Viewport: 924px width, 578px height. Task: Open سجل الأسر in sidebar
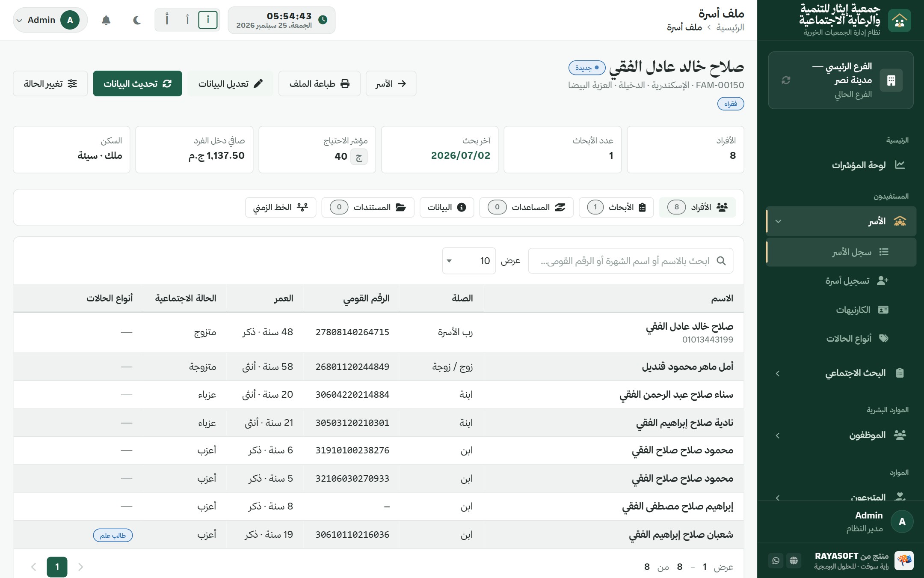pyautogui.click(x=841, y=252)
